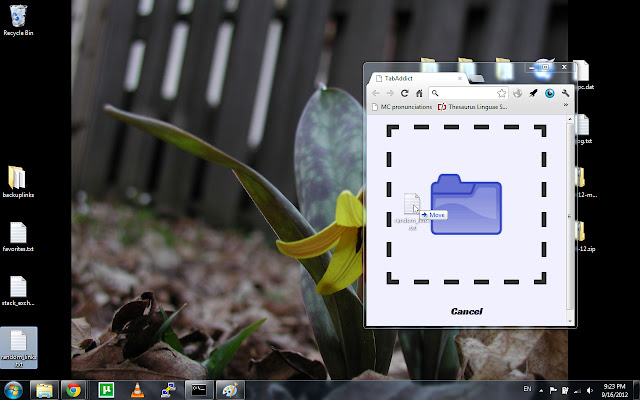Screen dimensions: 640x400
Task: Click the blue folder drop target
Action: click(x=466, y=204)
